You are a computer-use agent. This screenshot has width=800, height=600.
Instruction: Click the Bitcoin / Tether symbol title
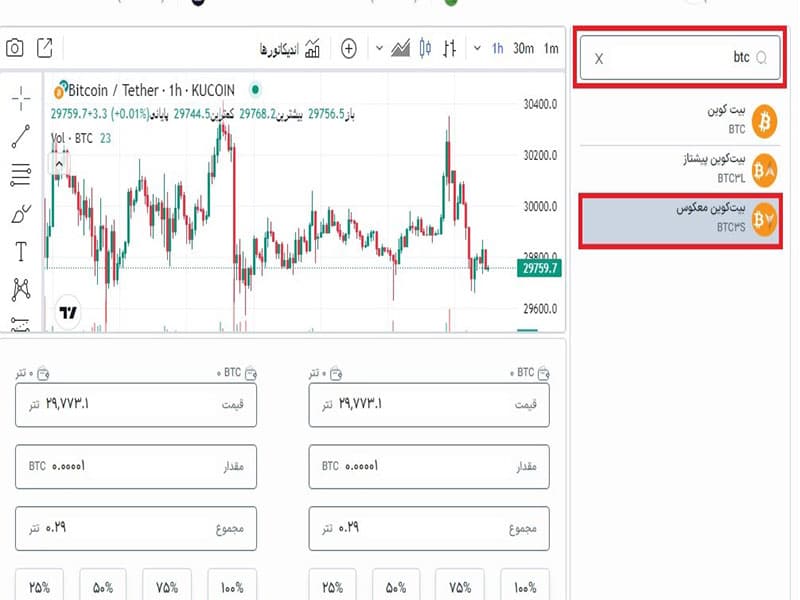point(151,91)
